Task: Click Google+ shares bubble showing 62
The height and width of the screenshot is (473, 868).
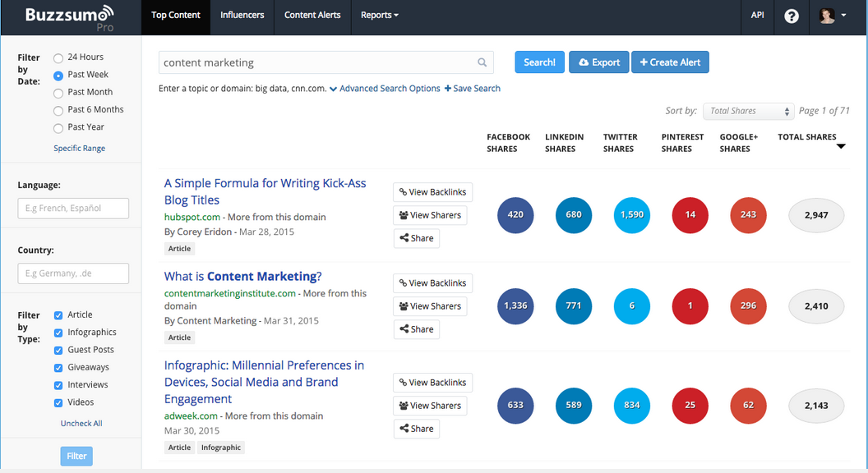Action: 749,406
